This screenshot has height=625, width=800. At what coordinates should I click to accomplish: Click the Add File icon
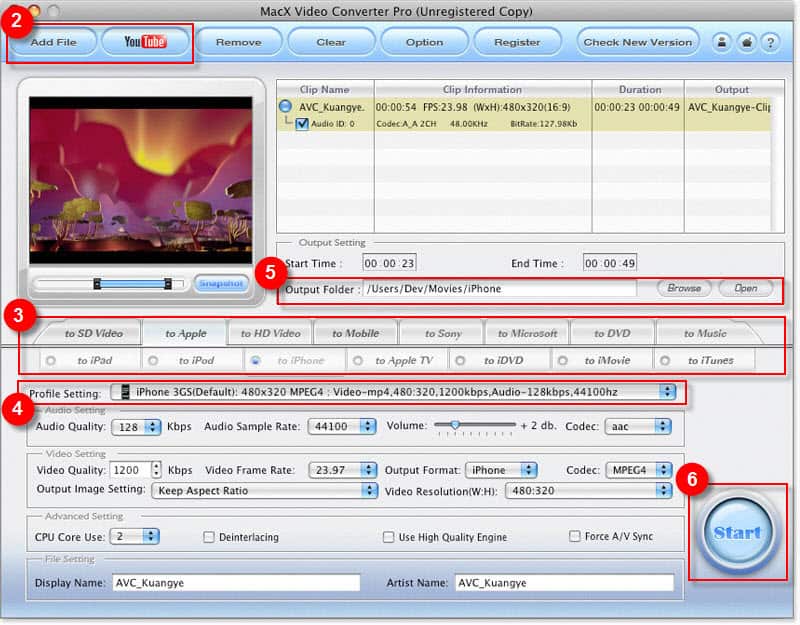point(52,42)
